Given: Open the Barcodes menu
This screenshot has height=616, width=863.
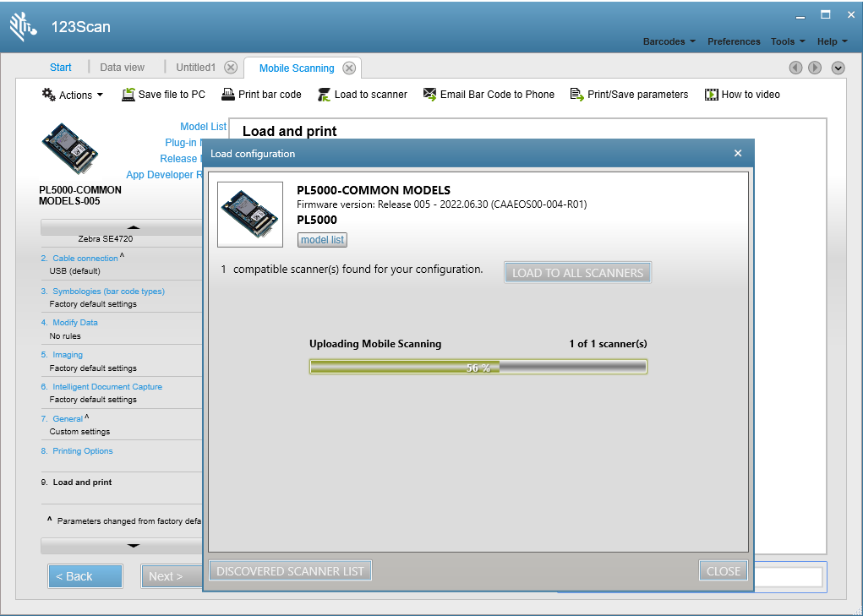Looking at the screenshot, I should [x=669, y=41].
